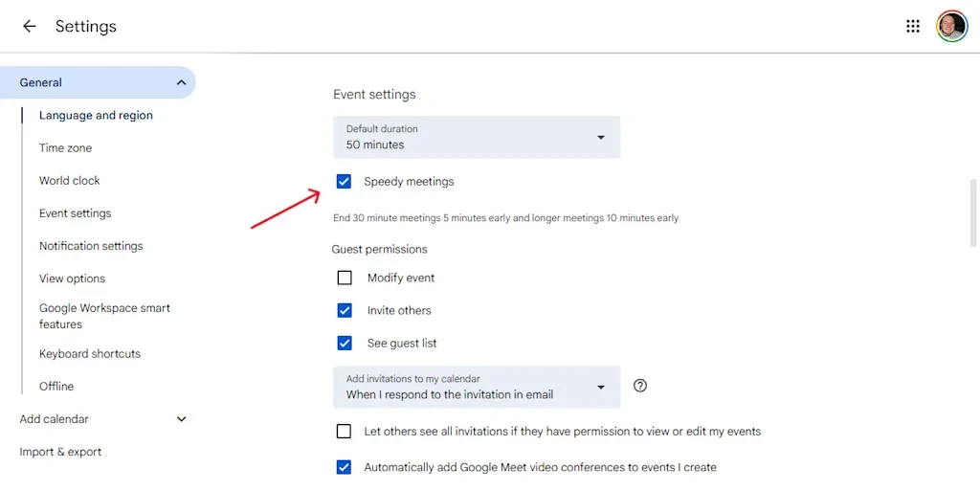Open the Default duration dropdown
This screenshot has width=980, height=490.
point(476,138)
